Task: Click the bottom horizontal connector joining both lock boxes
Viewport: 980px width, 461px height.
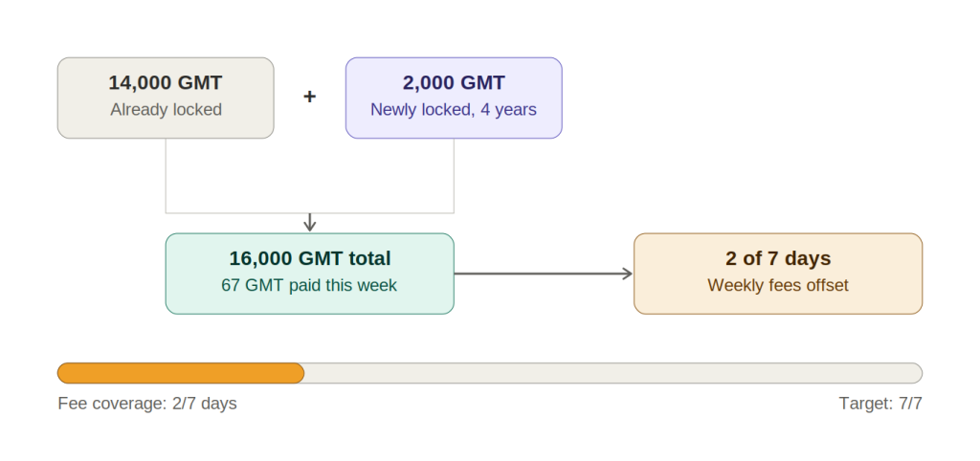Action: pyautogui.click(x=309, y=213)
